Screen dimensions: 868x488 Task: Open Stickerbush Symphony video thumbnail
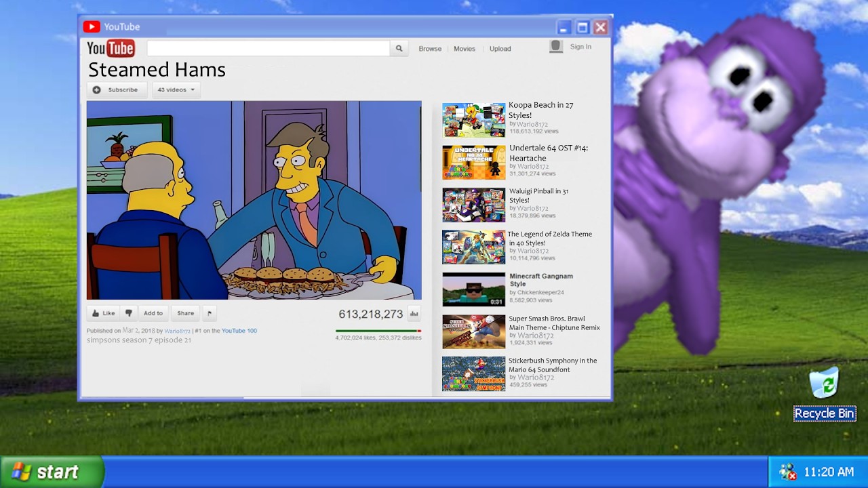point(474,374)
